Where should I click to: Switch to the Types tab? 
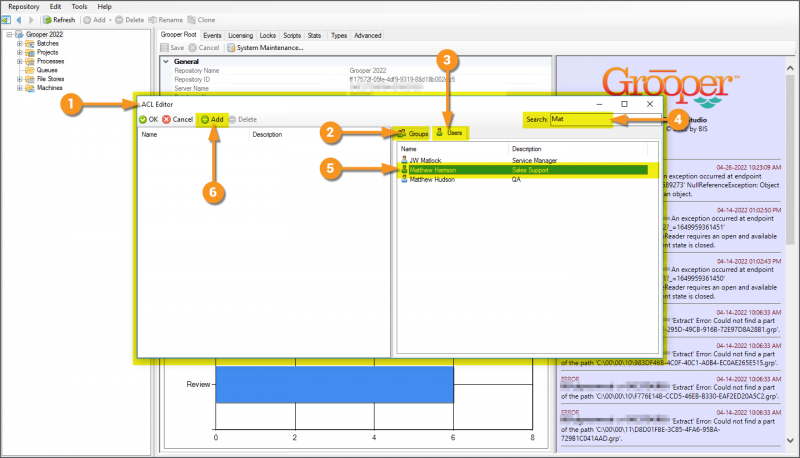339,36
